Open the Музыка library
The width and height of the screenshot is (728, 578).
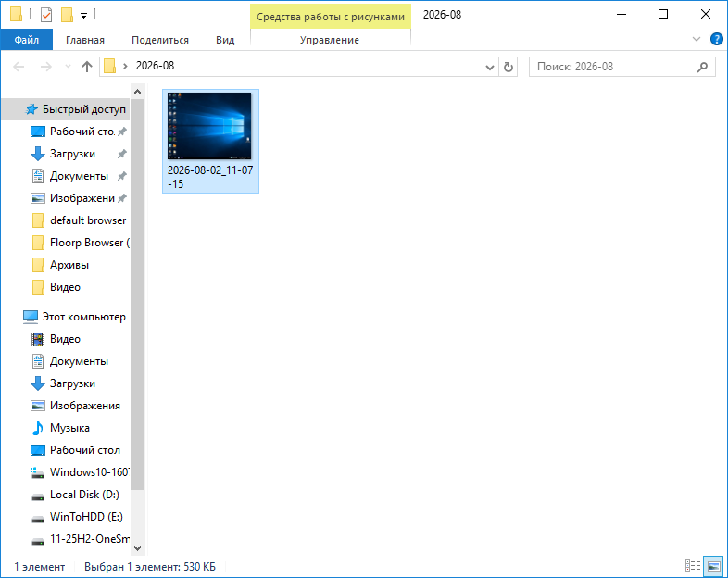[69, 428]
